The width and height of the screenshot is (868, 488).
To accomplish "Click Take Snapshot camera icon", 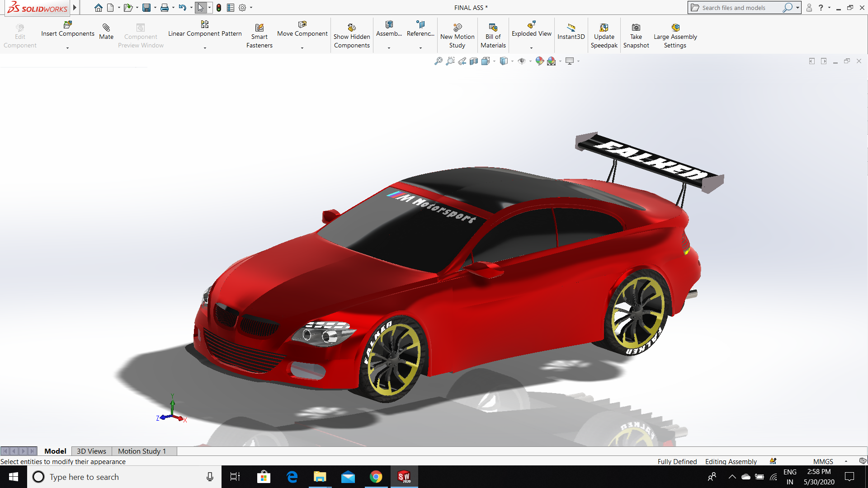I will (636, 28).
